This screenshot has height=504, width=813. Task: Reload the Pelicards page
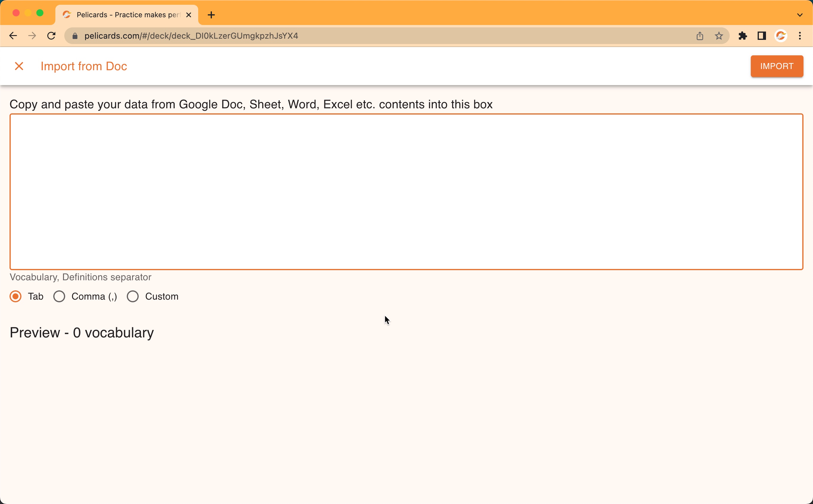[51, 36]
